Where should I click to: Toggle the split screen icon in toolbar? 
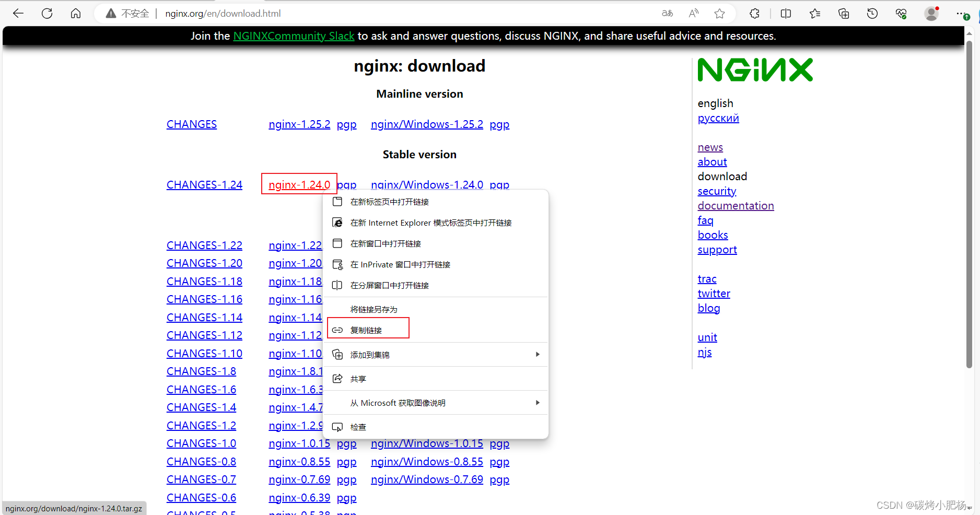click(x=786, y=14)
